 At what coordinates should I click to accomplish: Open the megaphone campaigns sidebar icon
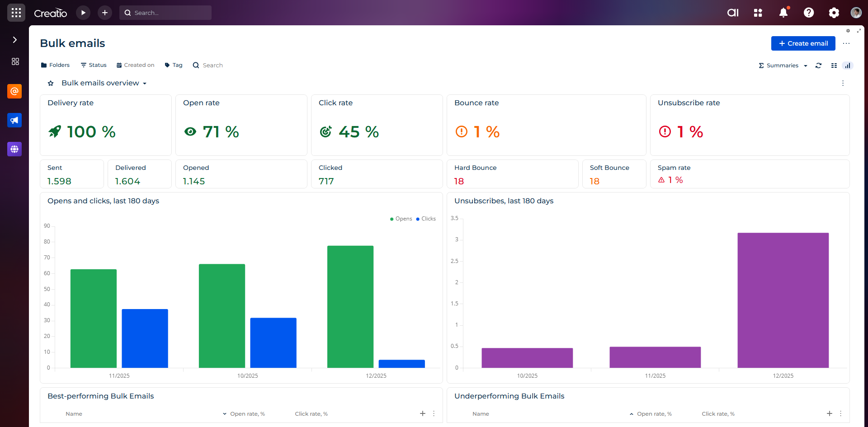[x=14, y=120]
